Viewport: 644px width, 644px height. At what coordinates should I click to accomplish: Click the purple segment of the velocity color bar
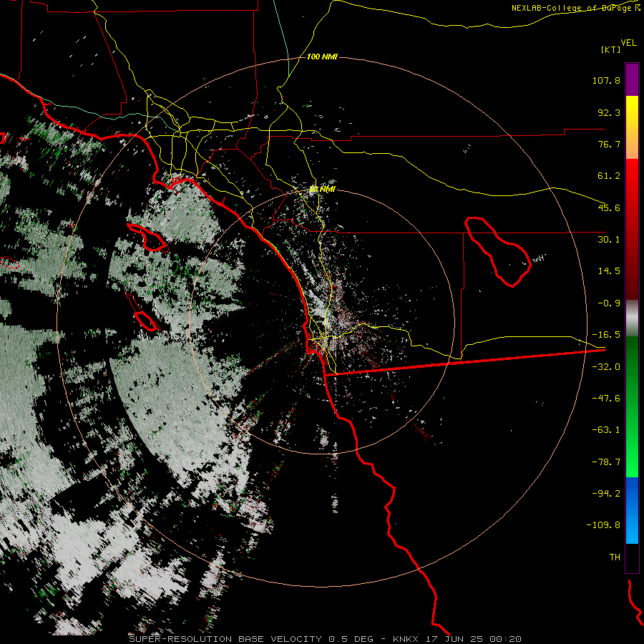[632, 79]
